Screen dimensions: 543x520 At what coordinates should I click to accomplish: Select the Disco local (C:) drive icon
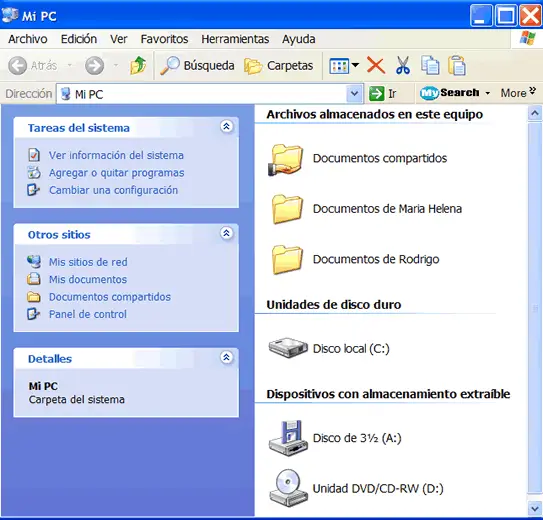point(288,348)
